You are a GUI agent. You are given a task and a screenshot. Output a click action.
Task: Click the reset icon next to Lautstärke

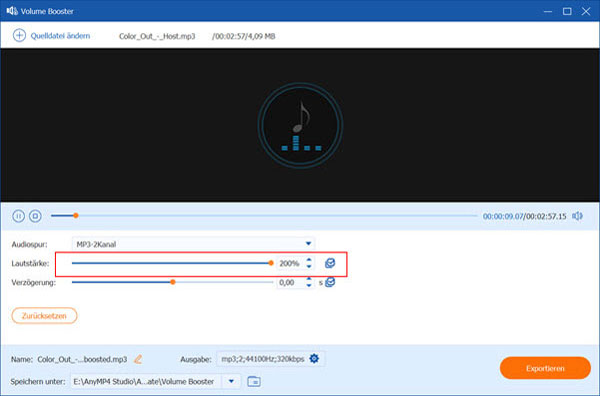point(330,263)
